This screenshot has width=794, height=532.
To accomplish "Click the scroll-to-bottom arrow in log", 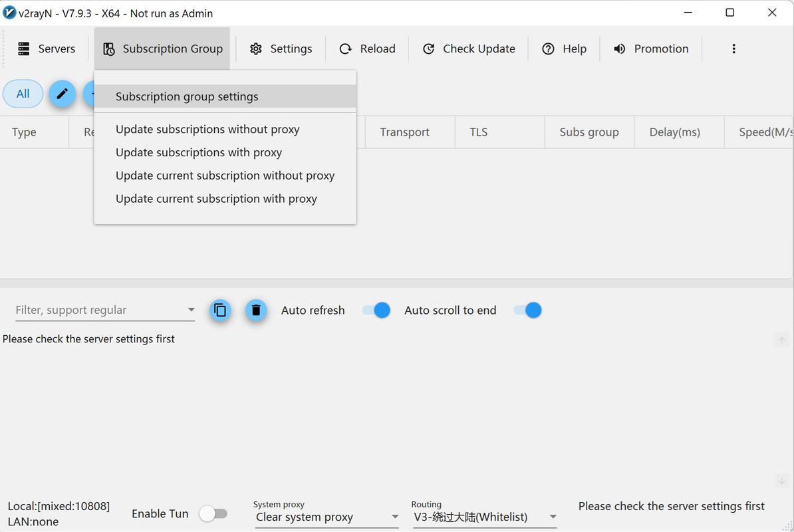I will click(782, 480).
